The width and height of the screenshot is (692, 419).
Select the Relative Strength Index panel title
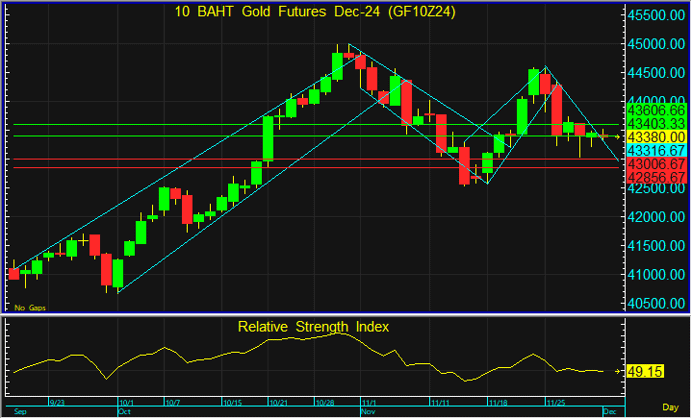pos(312,326)
